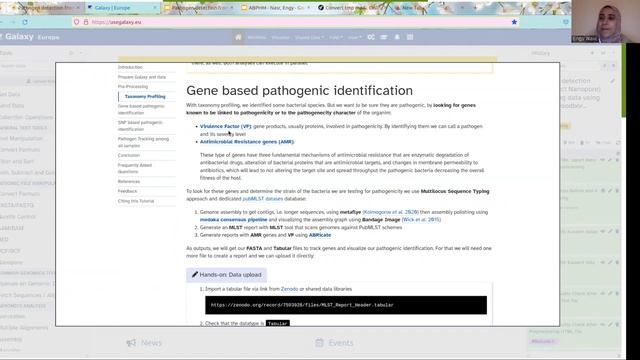Click the Zenodo URL code block
This screenshot has height=360, width=640.
point(346,305)
